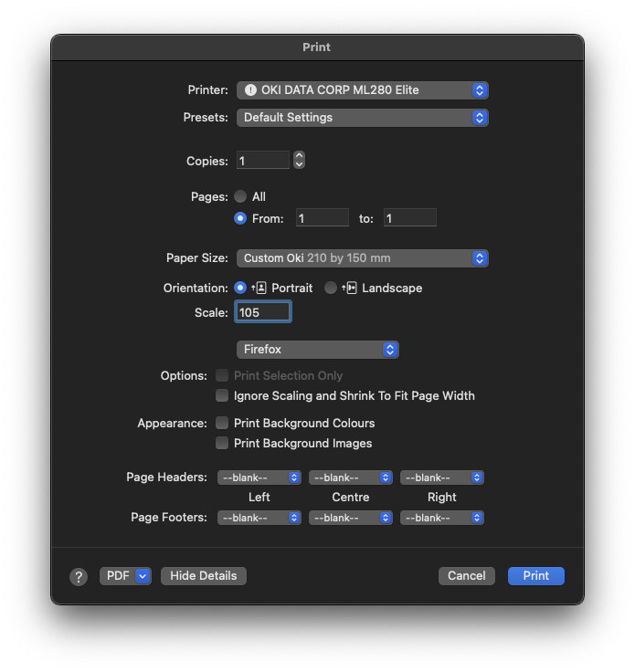635x672 pixels.
Task: Increase copies with the stepper arrows
Action: click(x=300, y=156)
